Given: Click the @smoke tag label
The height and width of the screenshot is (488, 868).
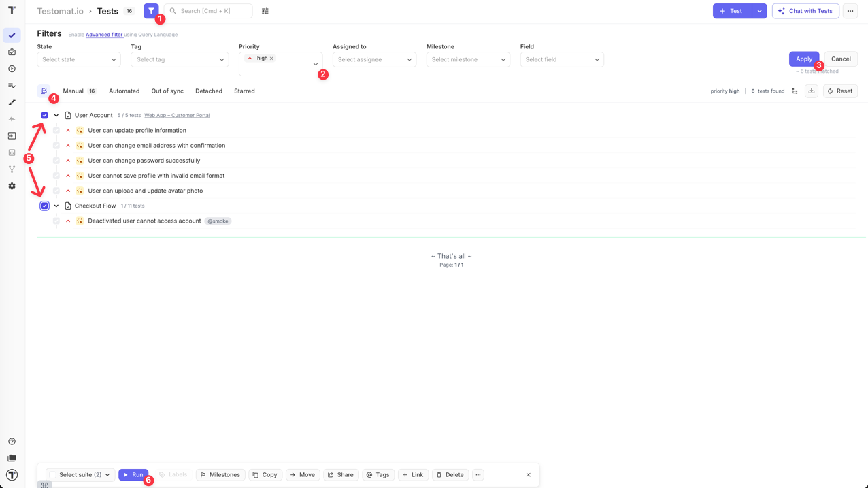Looking at the screenshot, I should [218, 221].
